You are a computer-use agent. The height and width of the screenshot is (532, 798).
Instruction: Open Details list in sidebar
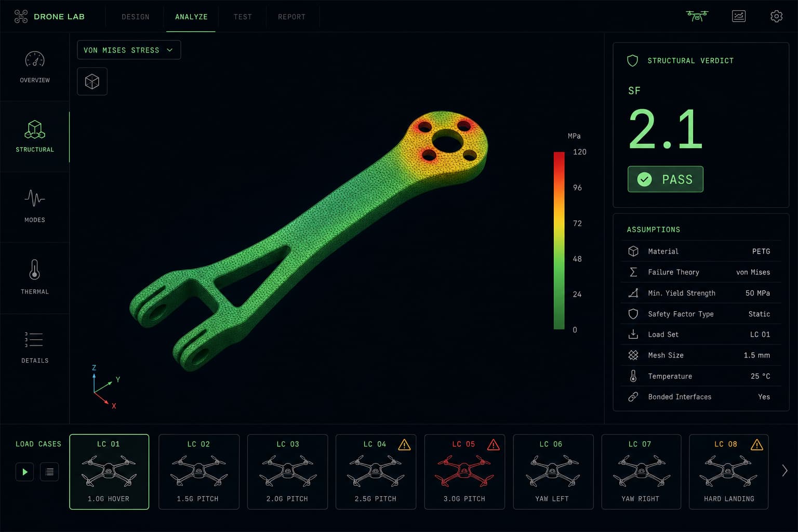coord(35,347)
